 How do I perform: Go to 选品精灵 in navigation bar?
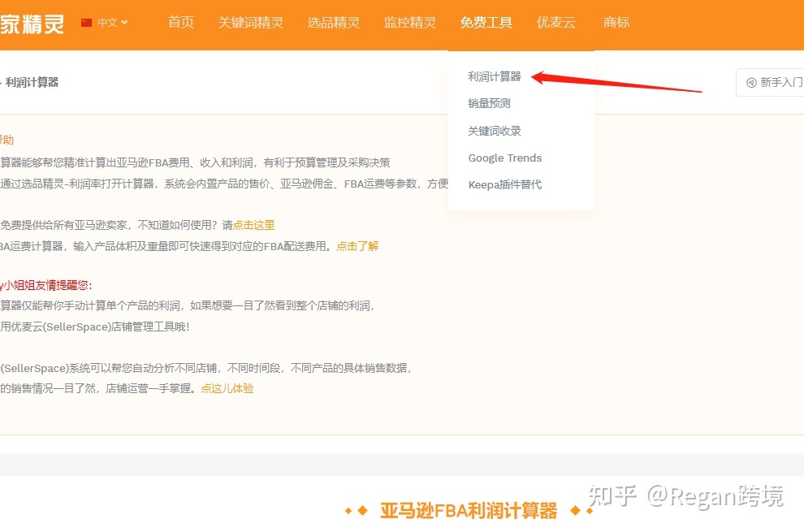tap(333, 23)
